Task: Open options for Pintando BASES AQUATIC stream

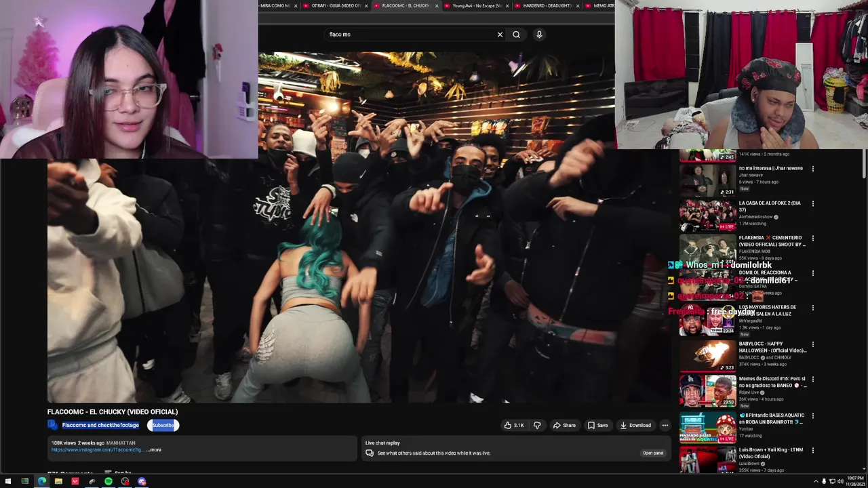Action: [x=813, y=415]
